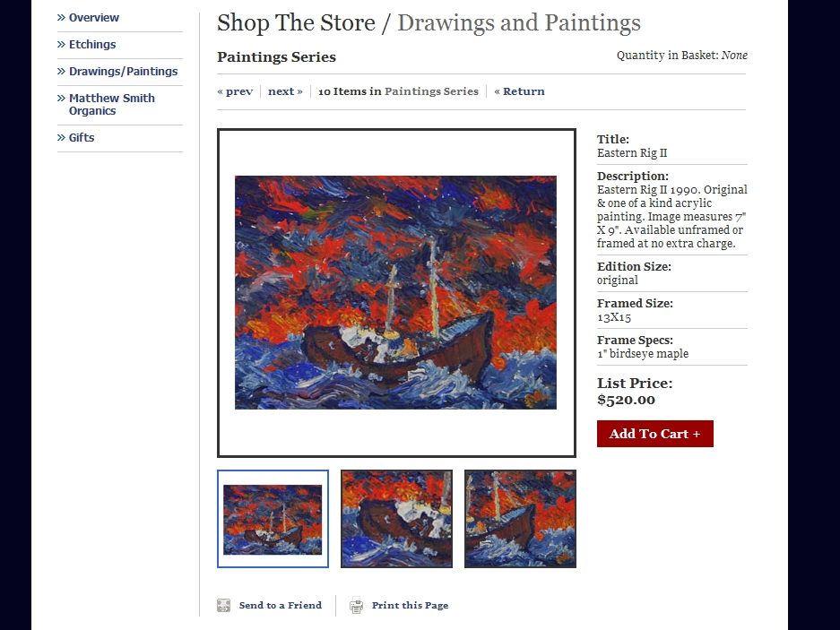Viewport: 840px width, 630px height.
Task: Add Eastern Rig II to cart
Action: coord(655,434)
